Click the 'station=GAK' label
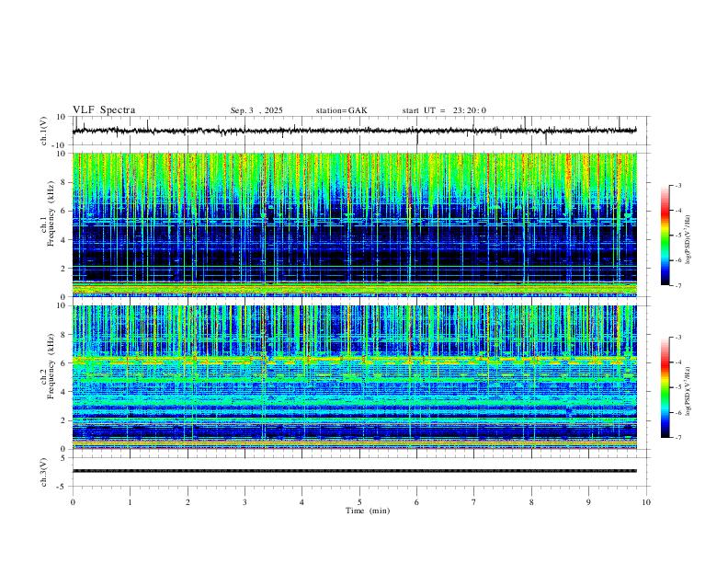Image resolution: width=728 pixels, height=563 pixels. (341, 110)
